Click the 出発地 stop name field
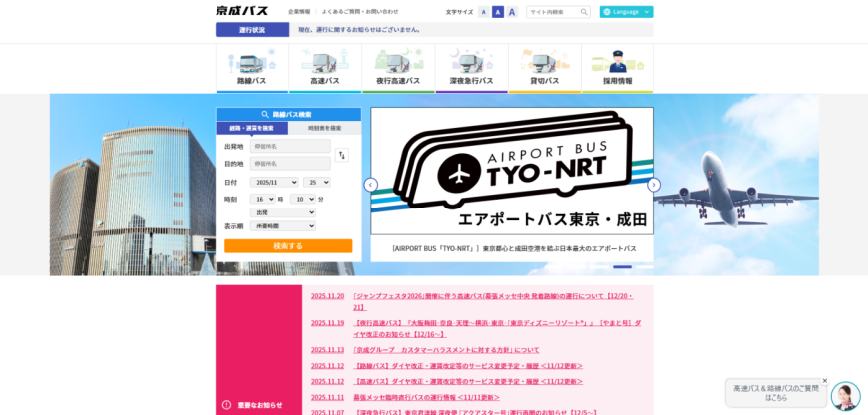 (x=290, y=146)
